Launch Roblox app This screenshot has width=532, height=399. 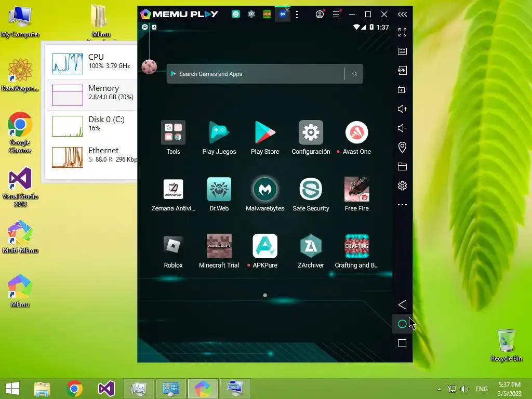173,246
